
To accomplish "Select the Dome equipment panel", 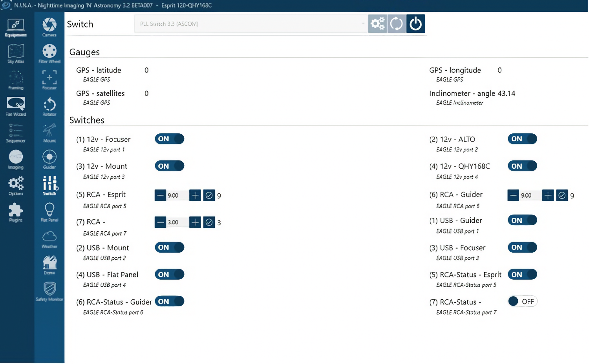I will click(49, 264).
